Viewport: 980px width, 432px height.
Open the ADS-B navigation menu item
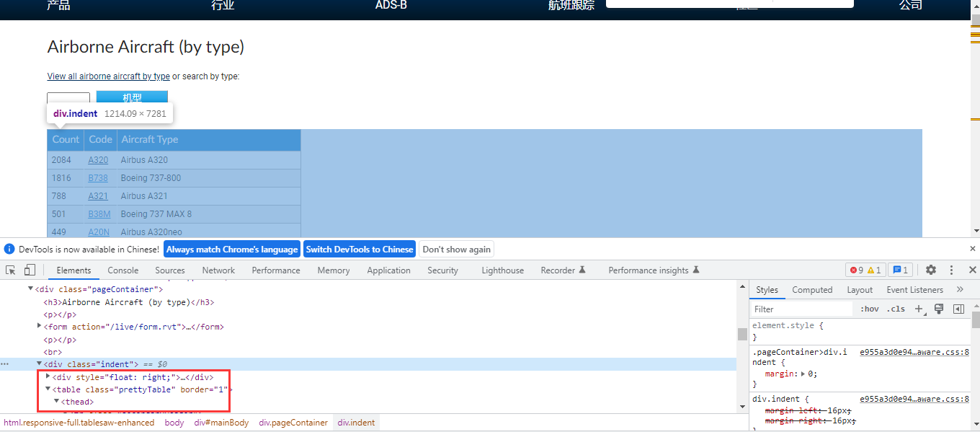(x=391, y=5)
